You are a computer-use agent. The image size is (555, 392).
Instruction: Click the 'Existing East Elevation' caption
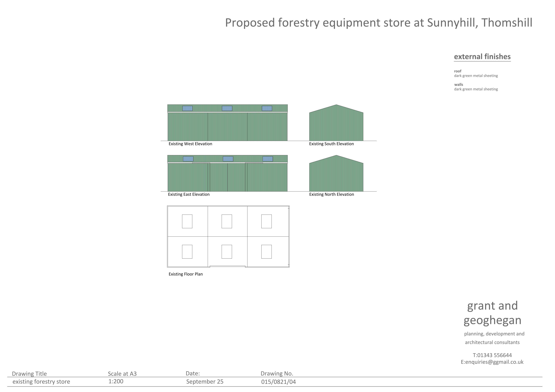189,194
